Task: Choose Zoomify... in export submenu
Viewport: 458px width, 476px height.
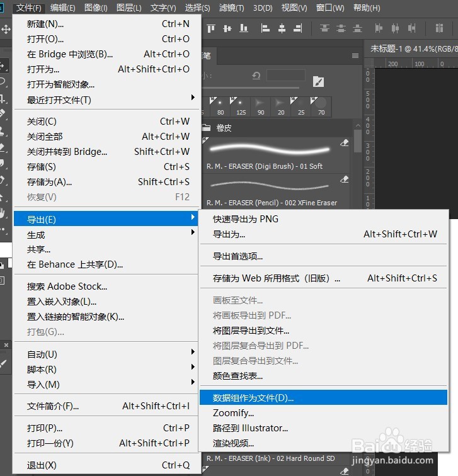Action: coord(323,413)
